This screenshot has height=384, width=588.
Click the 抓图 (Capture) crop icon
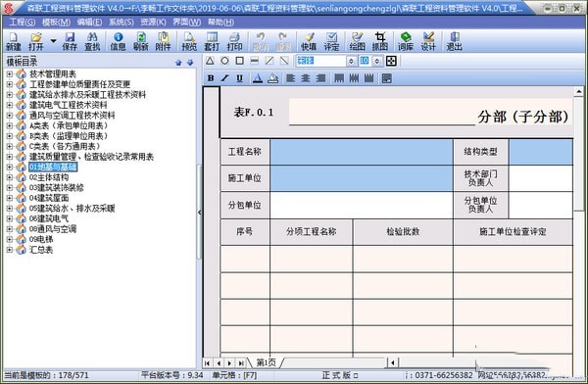[380, 41]
